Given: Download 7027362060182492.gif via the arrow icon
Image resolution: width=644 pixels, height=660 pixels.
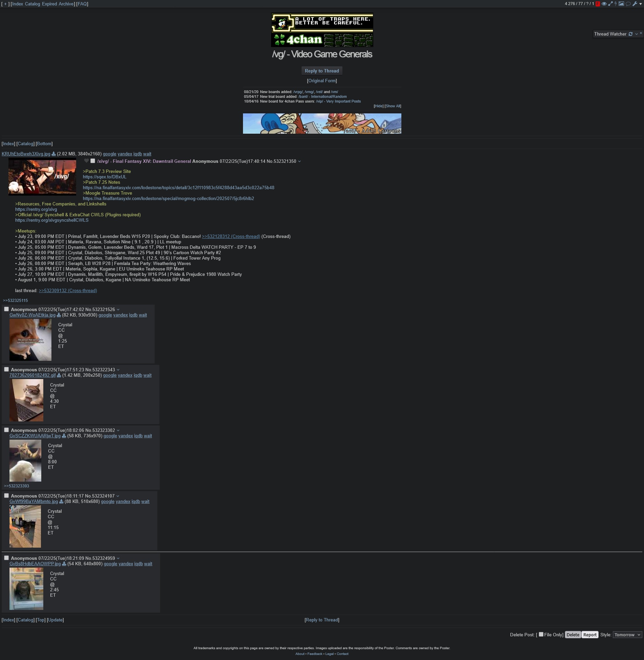Looking at the screenshot, I should (59, 375).
